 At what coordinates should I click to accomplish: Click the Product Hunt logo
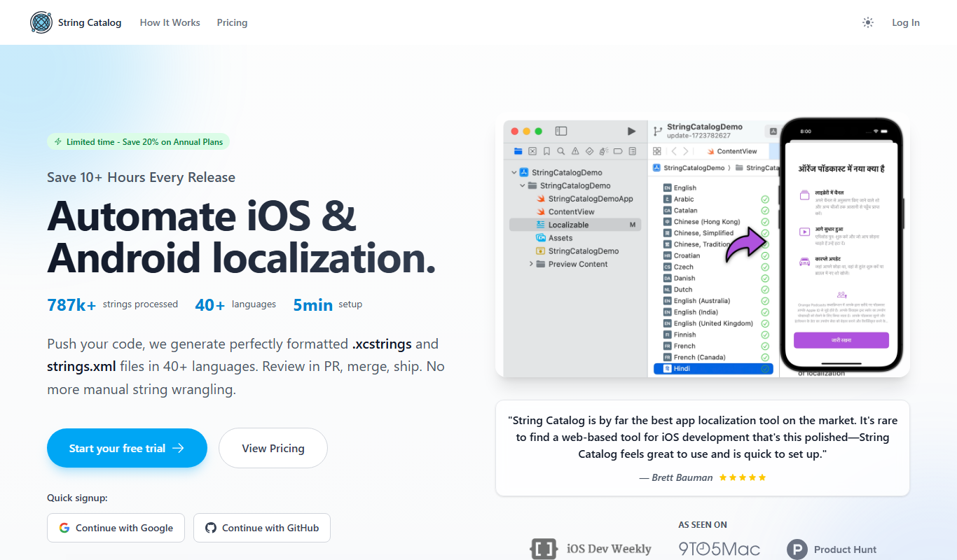(832, 549)
